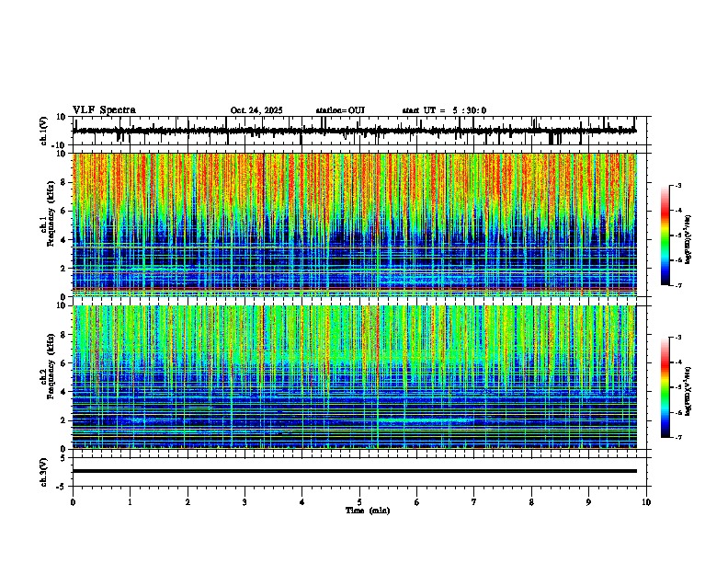Click the "start UT = 5 :30: 0" text
Screen dimensions: 728x563
coord(444,110)
